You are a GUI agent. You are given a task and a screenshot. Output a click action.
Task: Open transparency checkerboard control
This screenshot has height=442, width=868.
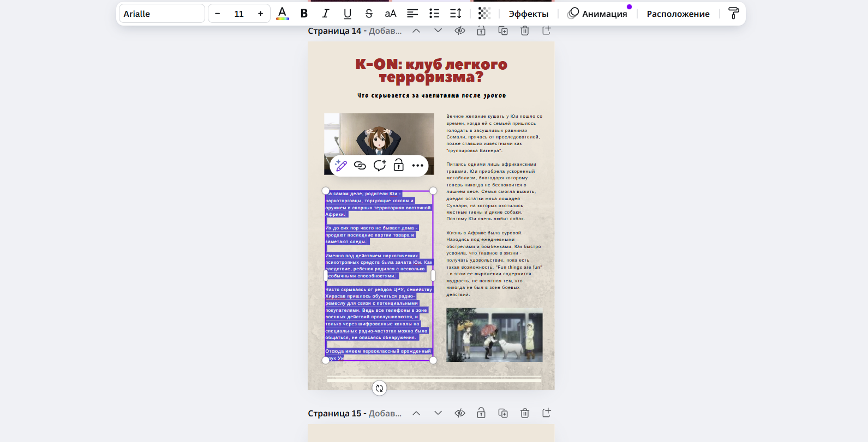pyautogui.click(x=484, y=14)
